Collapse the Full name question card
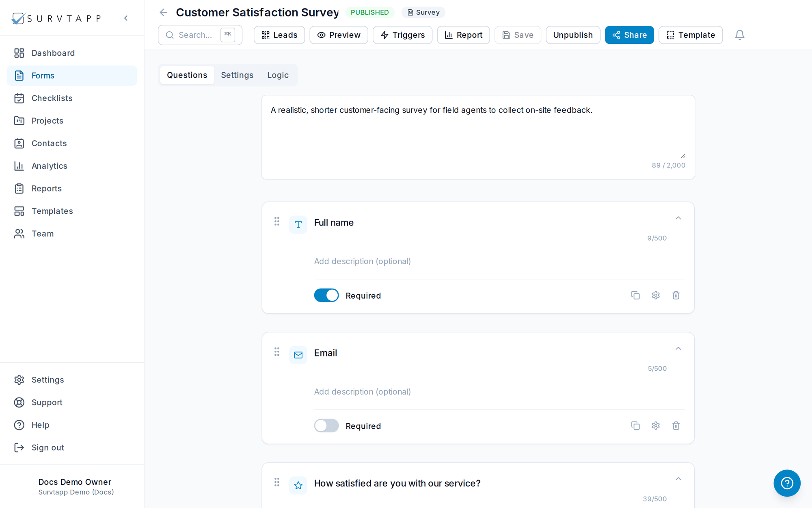812x508 pixels. click(678, 218)
